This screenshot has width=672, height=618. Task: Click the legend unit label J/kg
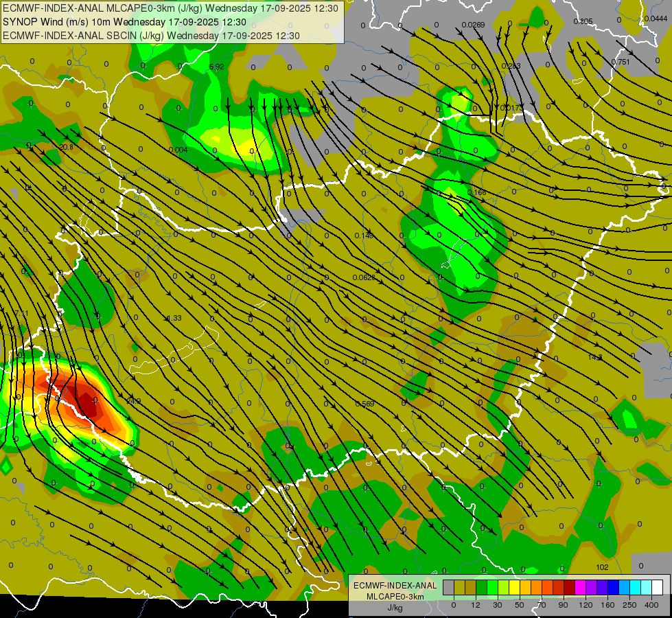point(395,608)
